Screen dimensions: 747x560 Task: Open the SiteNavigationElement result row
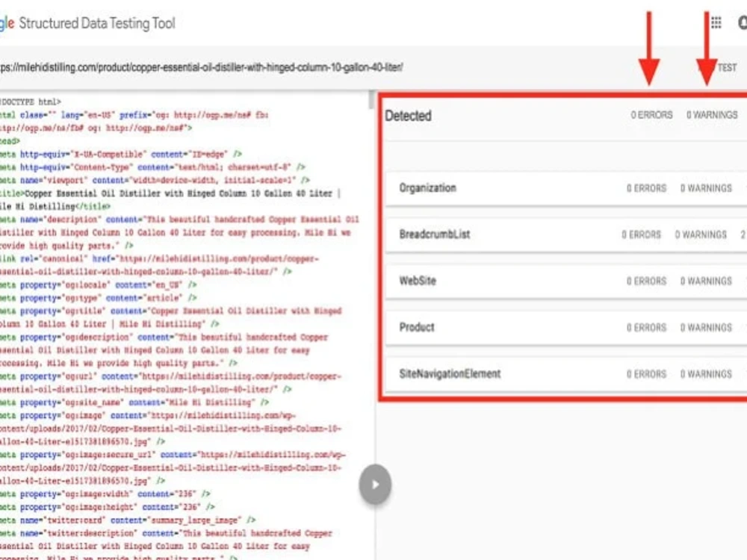[x=566, y=374]
